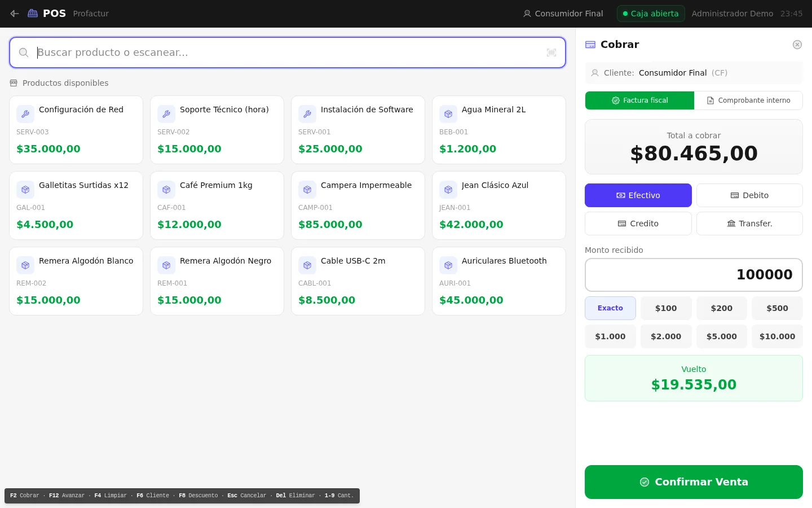Add $10.000 quick amount
Screen dimensions: 812x508
click(x=777, y=336)
